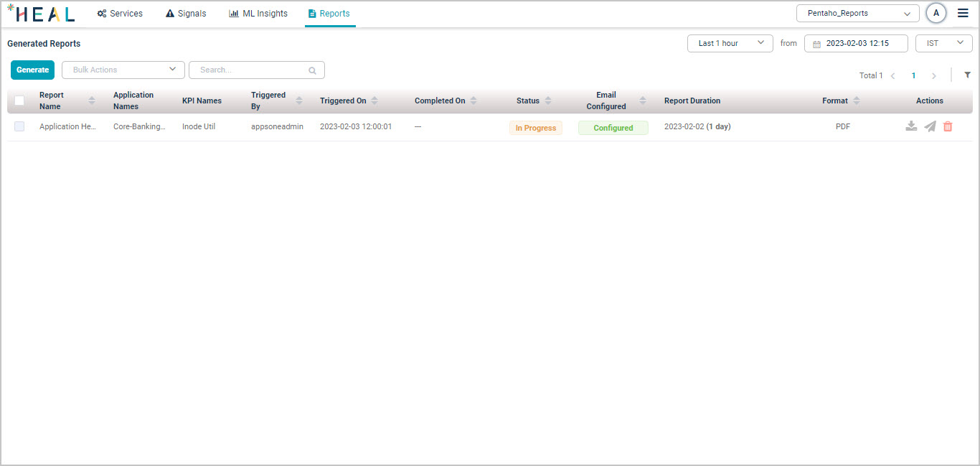The width and height of the screenshot is (980, 466).
Task: Open the Pentaho_Reports account dropdown
Action: coord(857,13)
